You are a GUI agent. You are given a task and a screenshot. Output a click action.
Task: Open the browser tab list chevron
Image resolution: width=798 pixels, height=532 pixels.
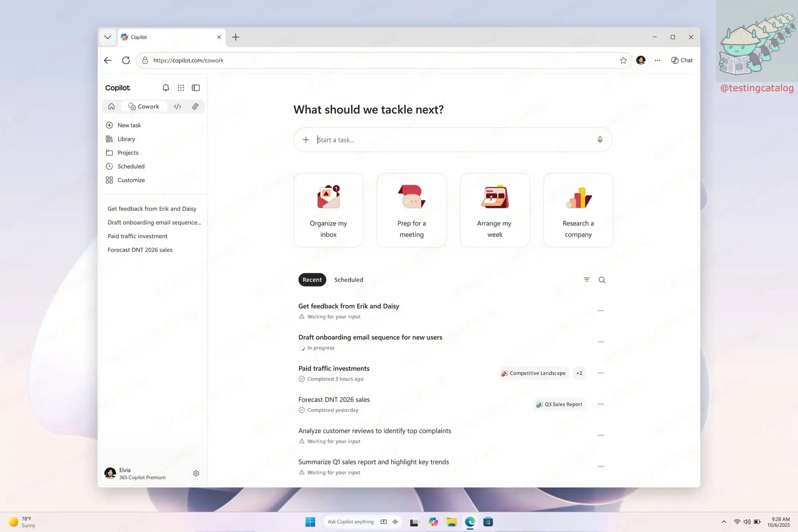[108, 37]
